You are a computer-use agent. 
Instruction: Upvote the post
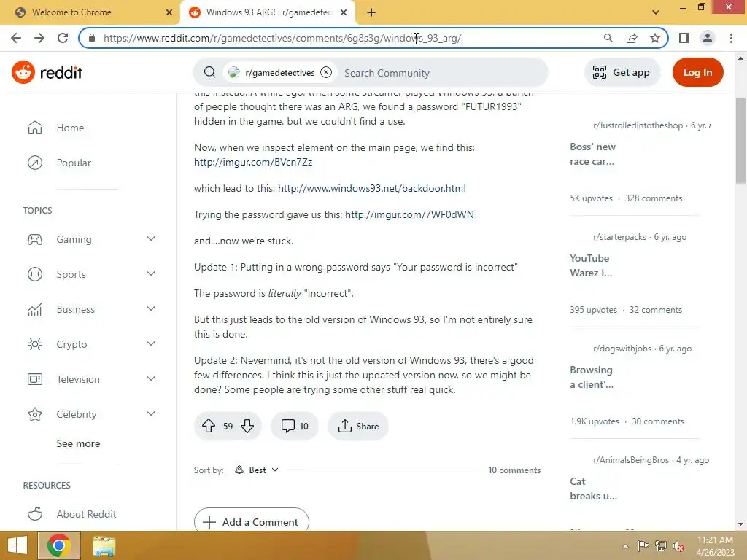[209, 426]
